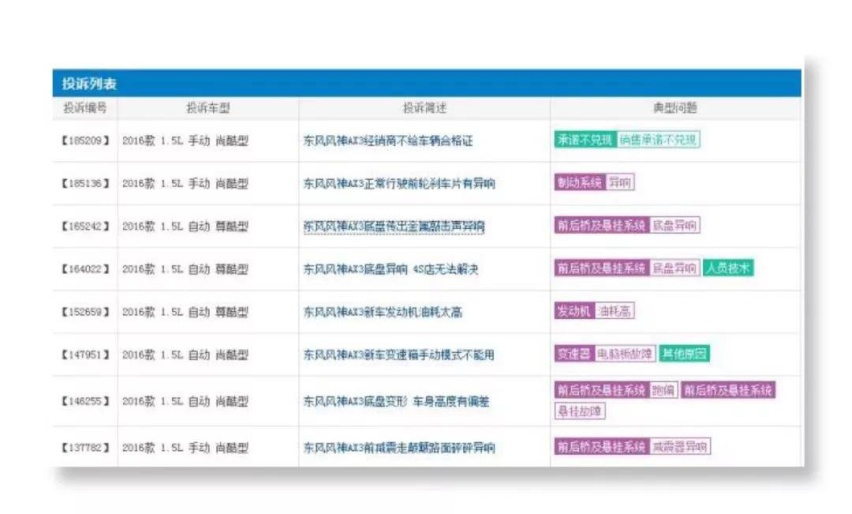Click the 典型问题 column header
852x514 pixels.
click(675, 108)
